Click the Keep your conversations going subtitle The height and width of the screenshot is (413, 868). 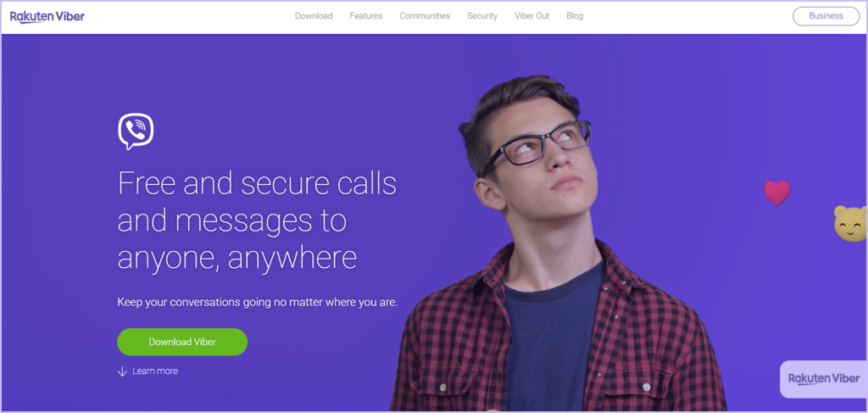(x=258, y=303)
